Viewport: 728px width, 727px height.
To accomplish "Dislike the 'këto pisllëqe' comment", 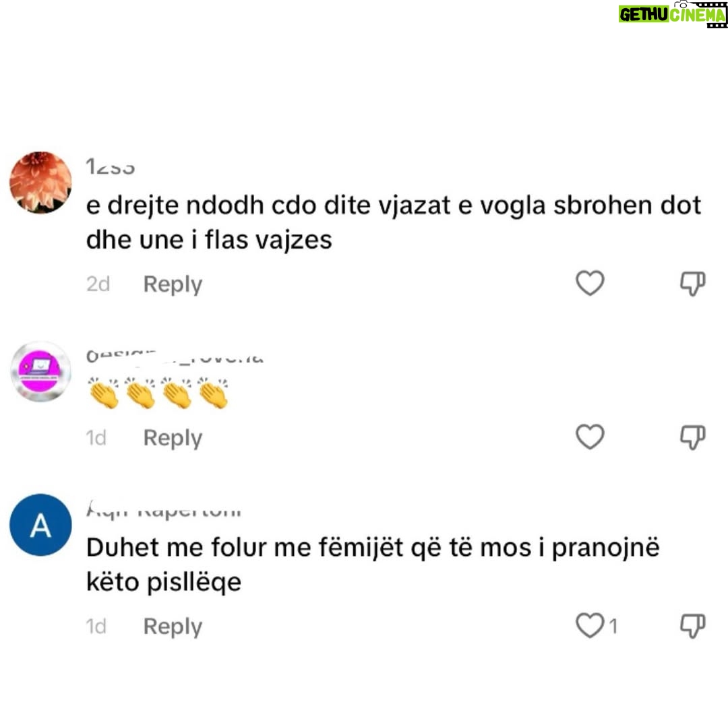I will [x=692, y=626].
